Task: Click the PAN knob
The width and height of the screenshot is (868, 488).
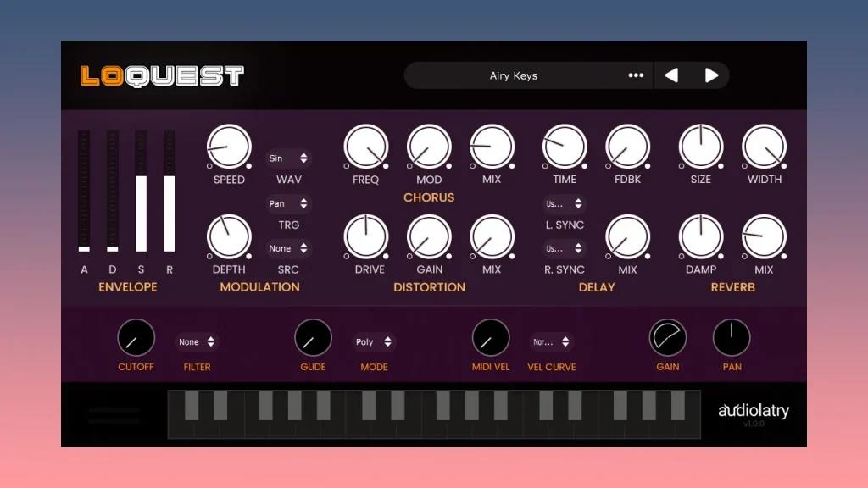Action: 732,337
